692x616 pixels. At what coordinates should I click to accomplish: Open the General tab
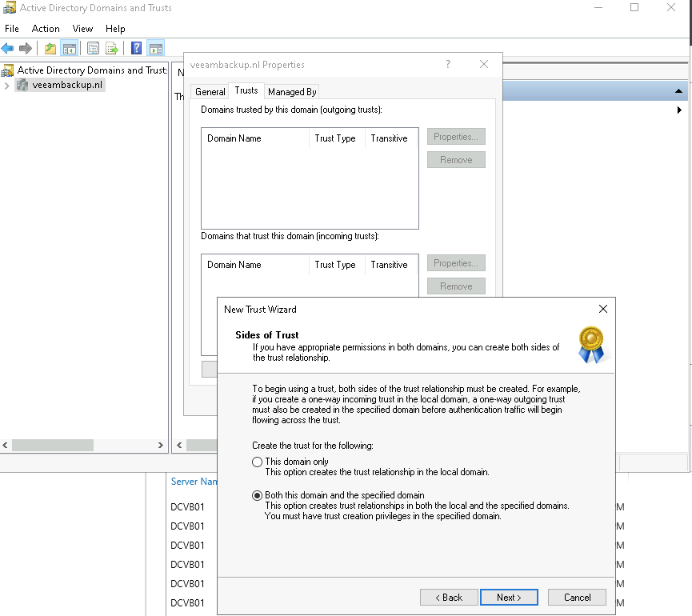tap(210, 92)
